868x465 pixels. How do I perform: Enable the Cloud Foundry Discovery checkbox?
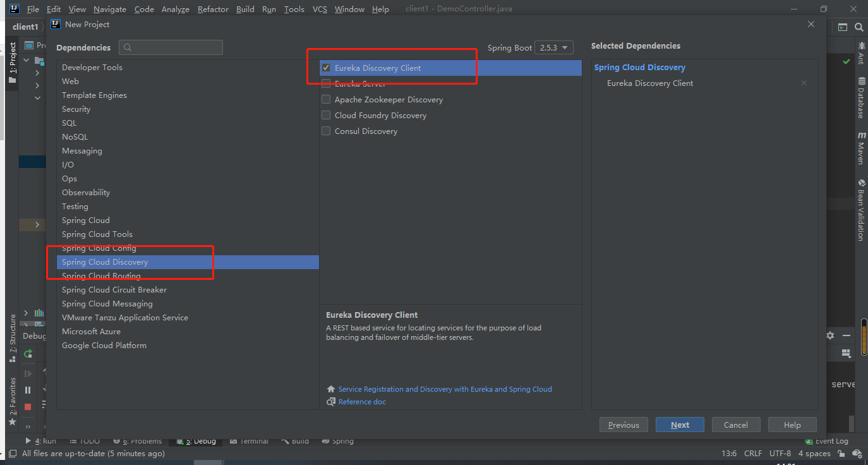tap(326, 115)
